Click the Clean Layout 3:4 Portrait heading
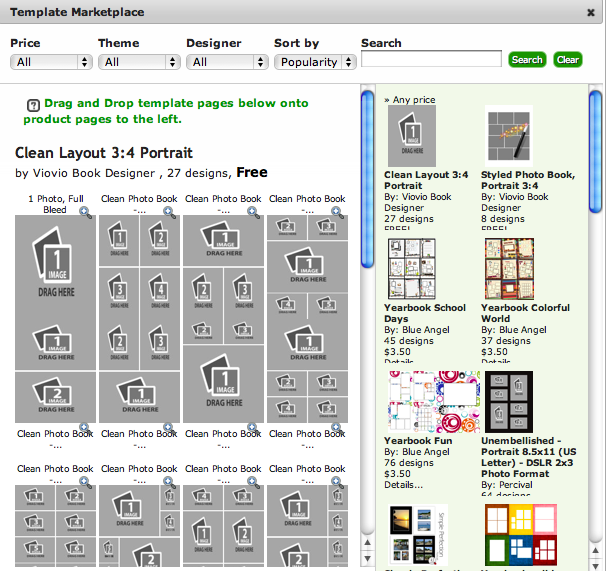 pos(104,153)
